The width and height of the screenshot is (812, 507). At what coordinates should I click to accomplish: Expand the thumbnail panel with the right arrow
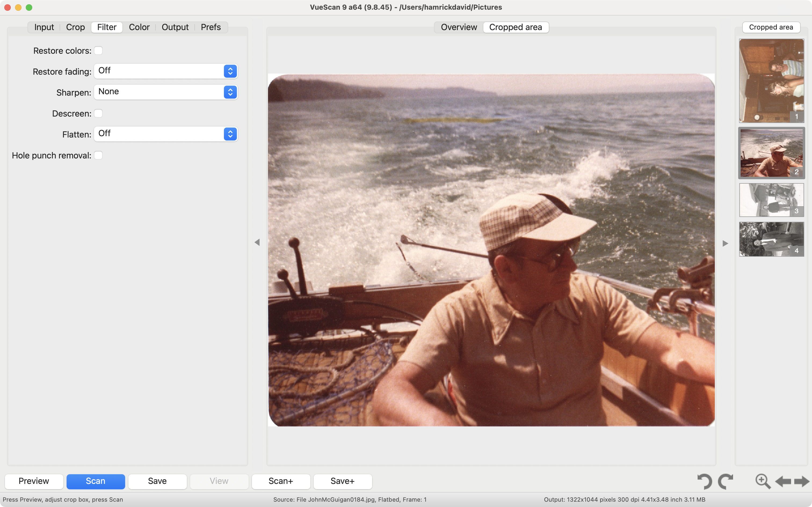pyautogui.click(x=725, y=243)
